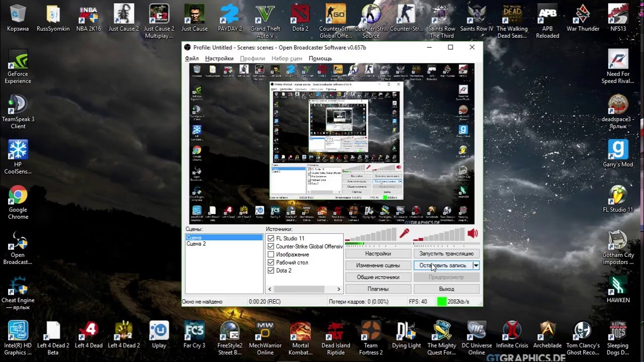This screenshot has width=644, height=362.
Task: Launch Mortal Kombat desktop shortcut
Action: (x=300, y=338)
